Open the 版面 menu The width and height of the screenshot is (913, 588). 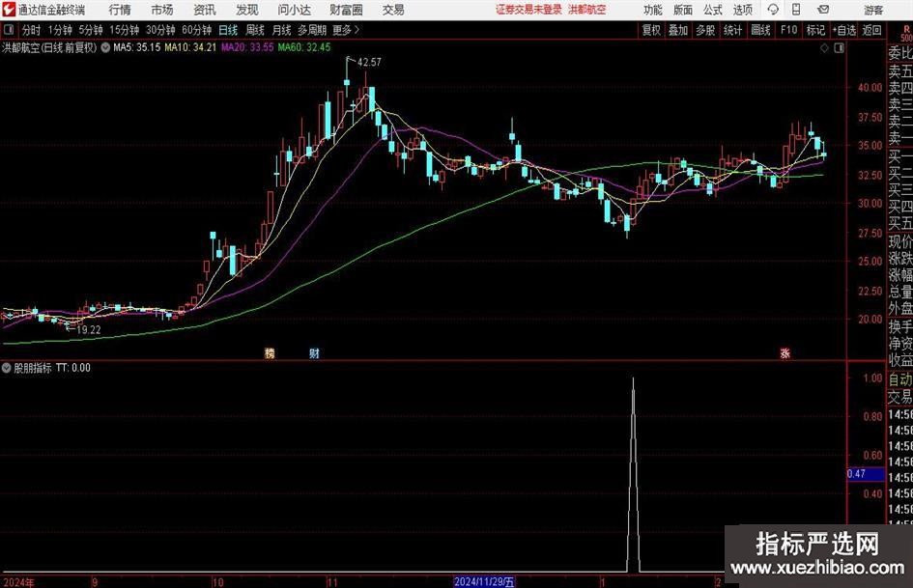tap(682, 10)
